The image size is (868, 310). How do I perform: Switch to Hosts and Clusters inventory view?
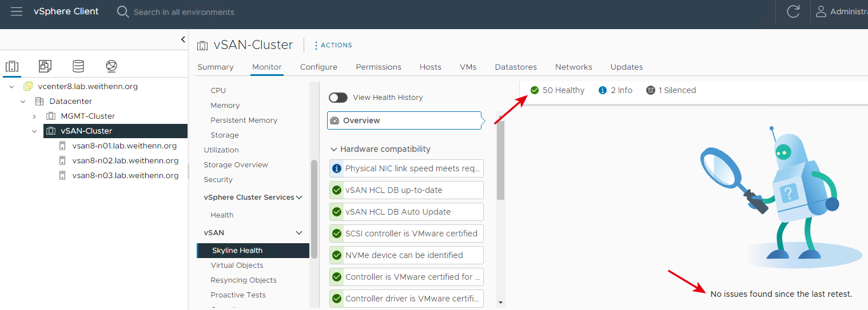pyautogui.click(x=12, y=66)
